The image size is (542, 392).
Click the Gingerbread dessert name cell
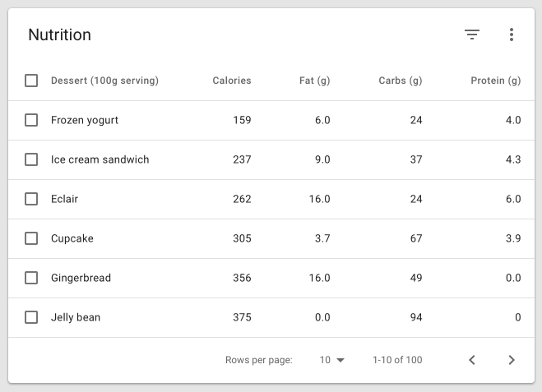click(x=81, y=278)
